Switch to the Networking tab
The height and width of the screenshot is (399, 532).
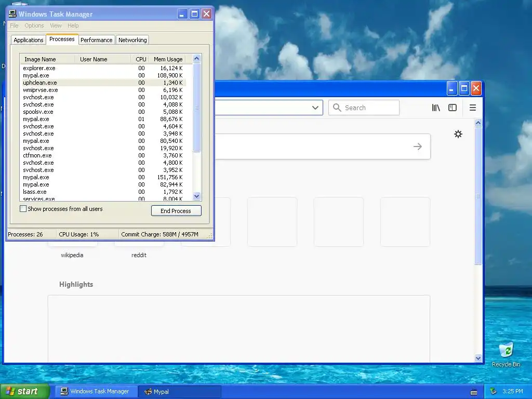132,39
